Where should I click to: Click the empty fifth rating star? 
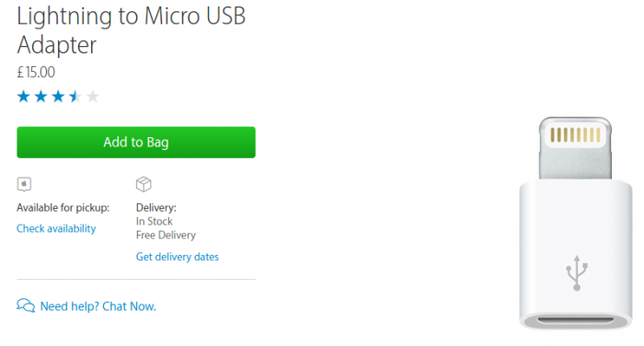(93, 97)
